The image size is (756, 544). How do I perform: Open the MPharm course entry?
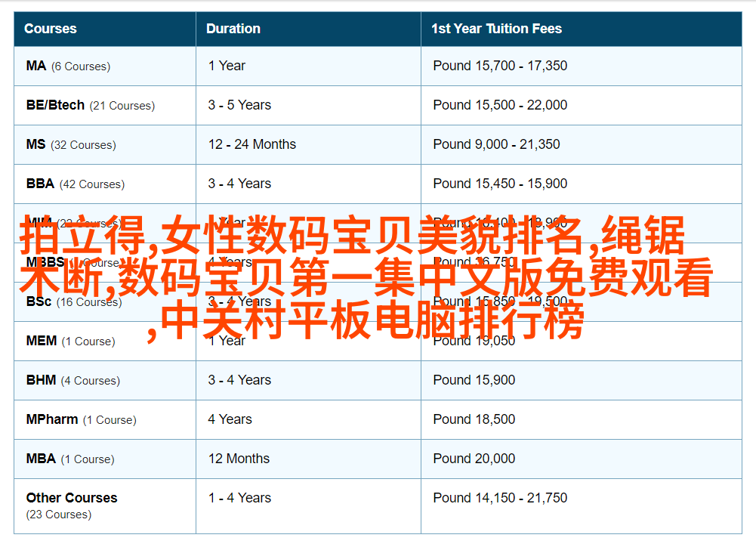[52, 419]
